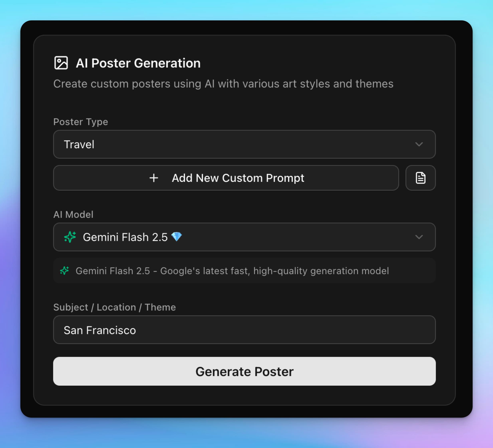Open the Poster Type dropdown showing Travel
The width and height of the screenshot is (493, 448).
point(245,144)
